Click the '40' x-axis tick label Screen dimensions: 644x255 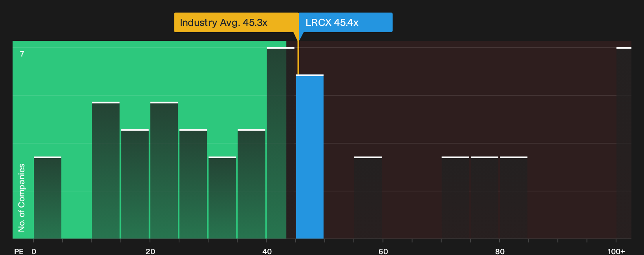pyautogui.click(x=267, y=251)
